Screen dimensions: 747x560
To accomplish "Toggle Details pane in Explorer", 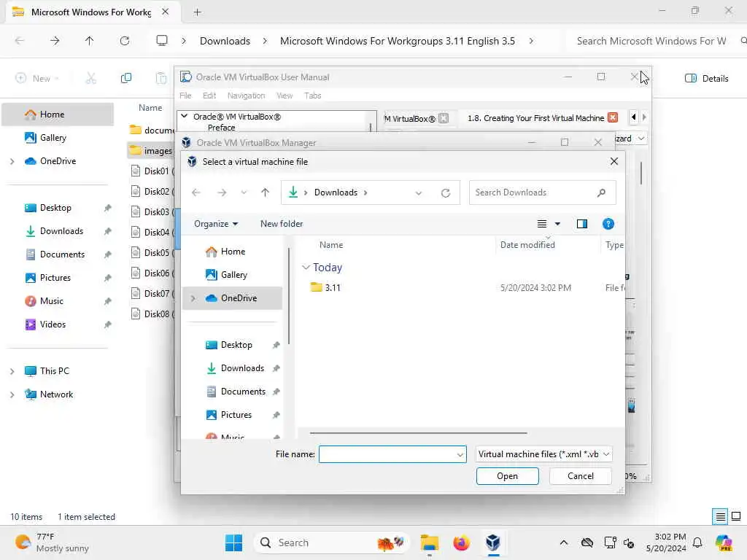I will point(706,79).
